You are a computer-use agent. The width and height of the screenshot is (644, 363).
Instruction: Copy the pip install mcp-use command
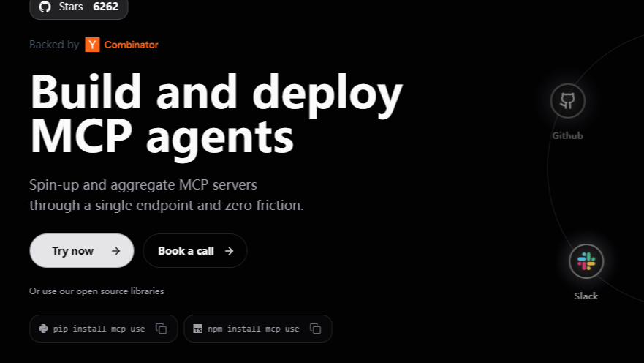(x=161, y=329)
